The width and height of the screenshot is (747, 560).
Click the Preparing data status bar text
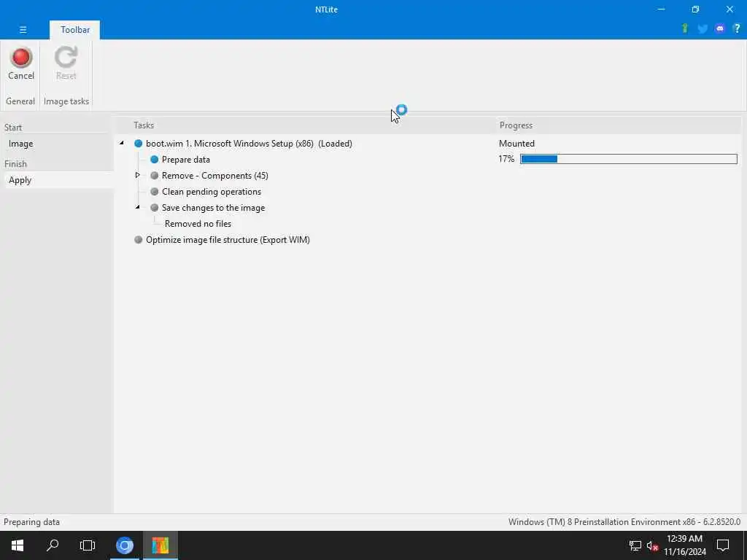point(31,522)
